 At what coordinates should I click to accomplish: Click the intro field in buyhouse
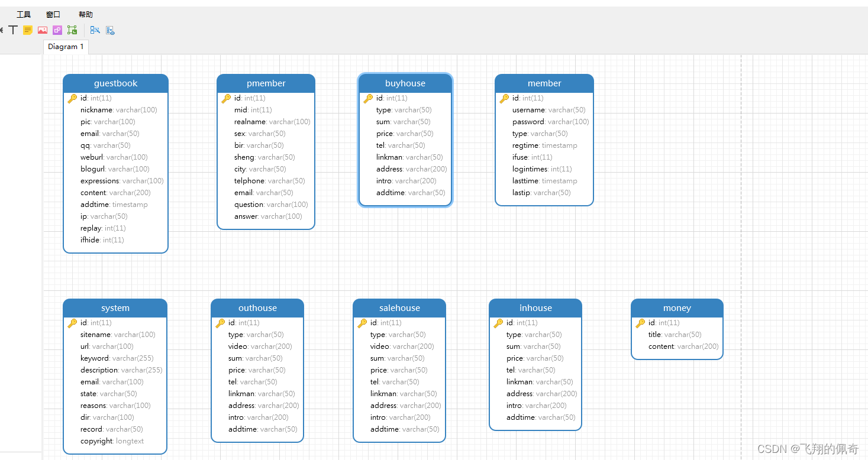[x=405, y=181]
